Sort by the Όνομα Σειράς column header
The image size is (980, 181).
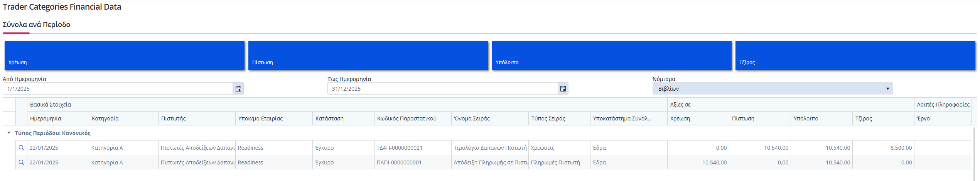490,118
